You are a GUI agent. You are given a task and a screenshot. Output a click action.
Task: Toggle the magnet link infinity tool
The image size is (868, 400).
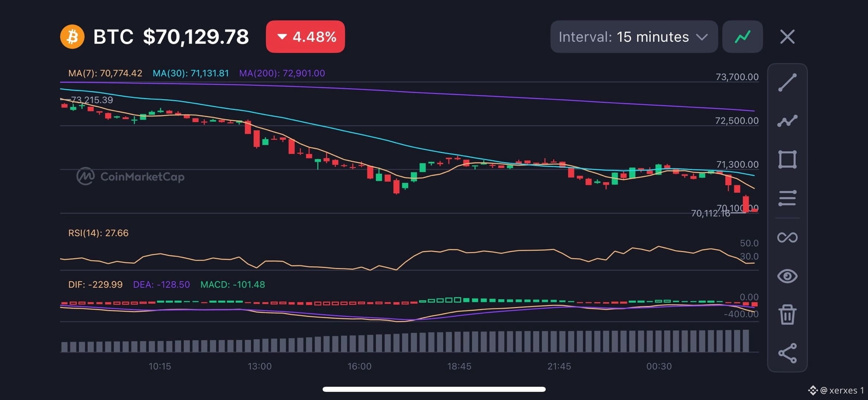(787, 237)
